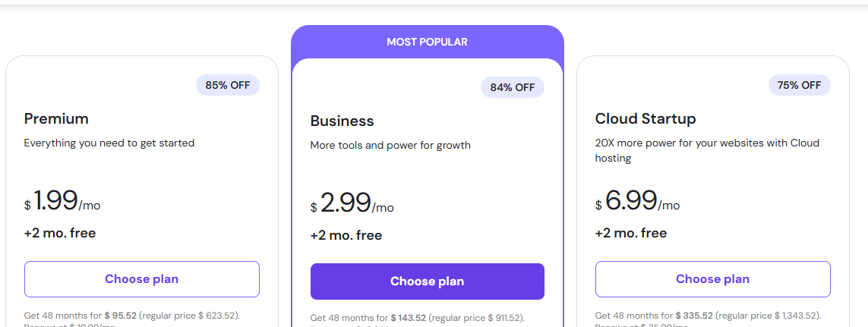Click the 85% OFF badge
This screenshot has height=327, width=868.
[228, 85]
